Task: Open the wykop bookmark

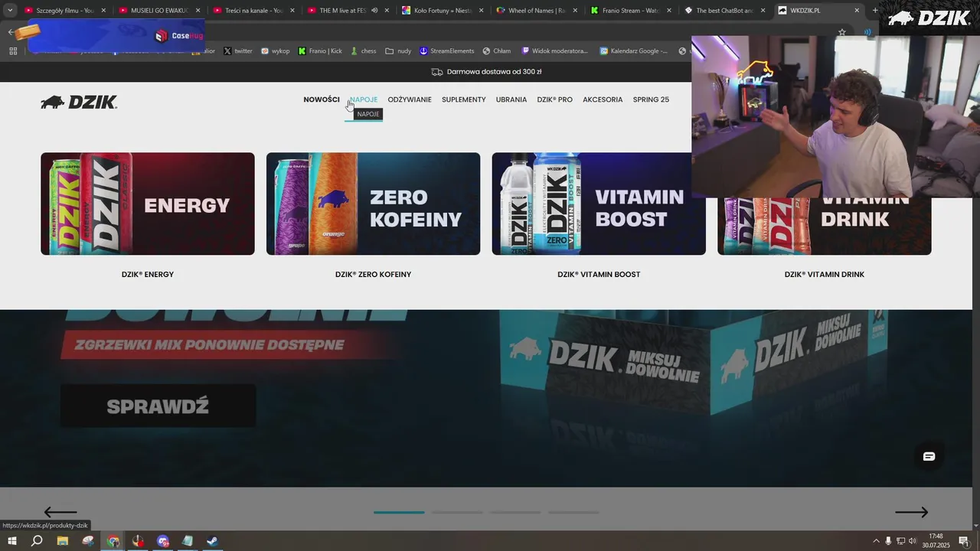Action: pyautogui.click(x=276, y=51)
